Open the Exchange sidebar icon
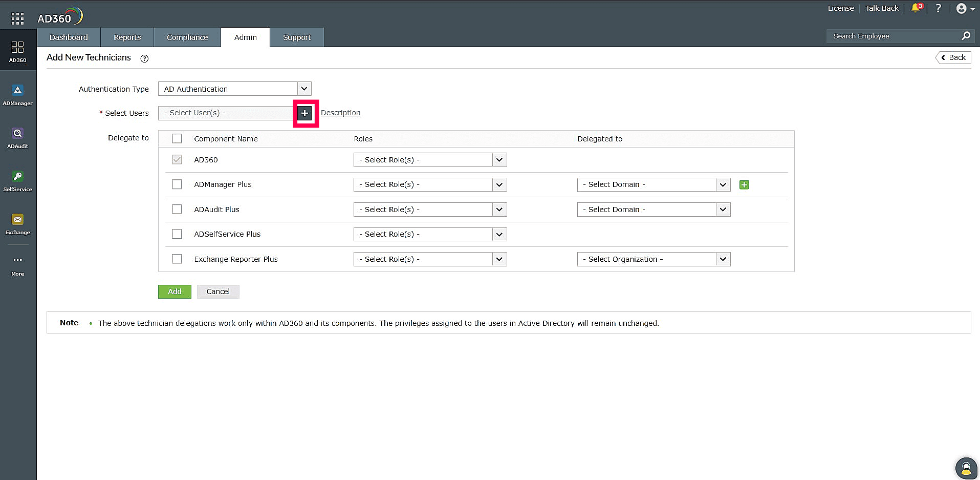 coord(18,220)
